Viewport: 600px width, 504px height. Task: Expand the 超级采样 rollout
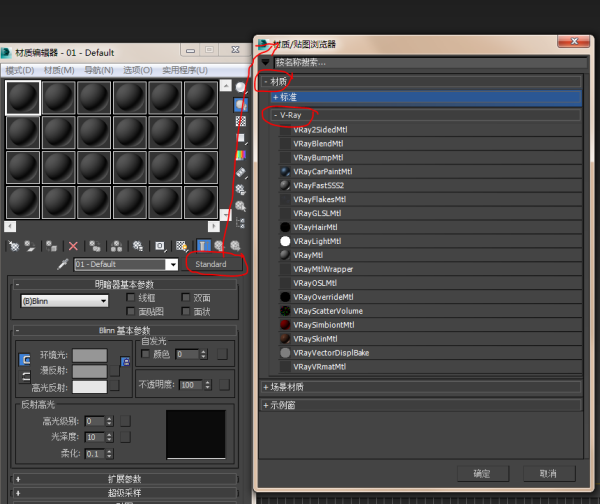[x=125, y=493]
